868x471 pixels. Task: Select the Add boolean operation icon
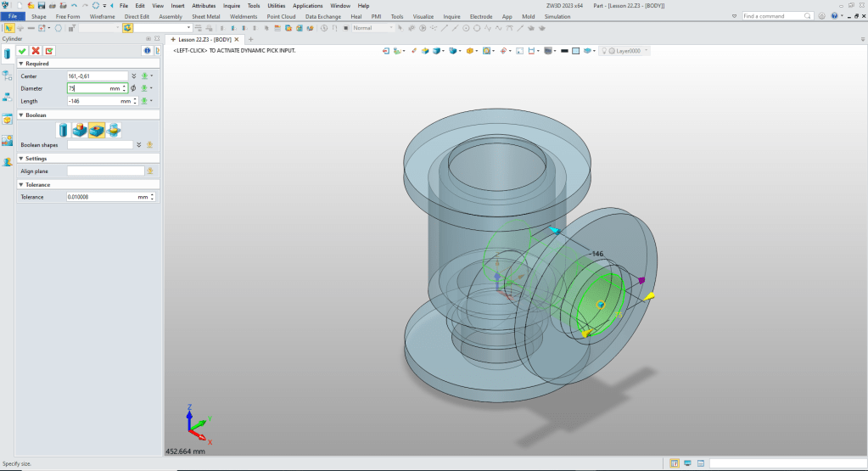pos(79,130)
